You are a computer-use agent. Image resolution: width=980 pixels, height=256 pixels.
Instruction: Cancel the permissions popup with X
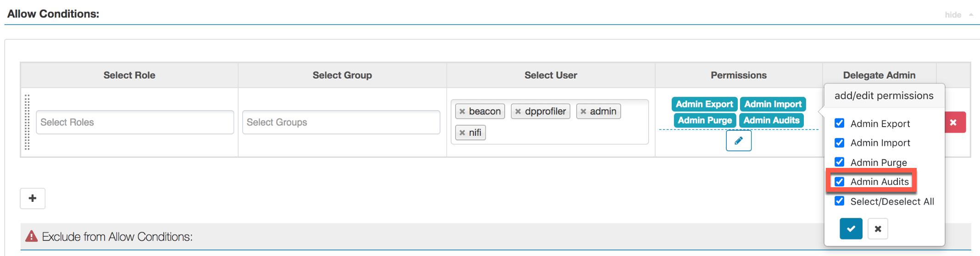[x=878, y=228]
